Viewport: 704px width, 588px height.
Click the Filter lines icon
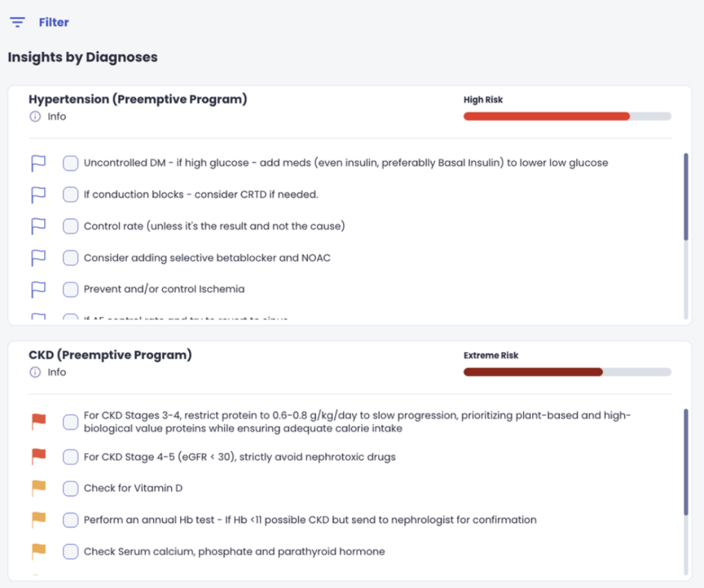(17, 22)
